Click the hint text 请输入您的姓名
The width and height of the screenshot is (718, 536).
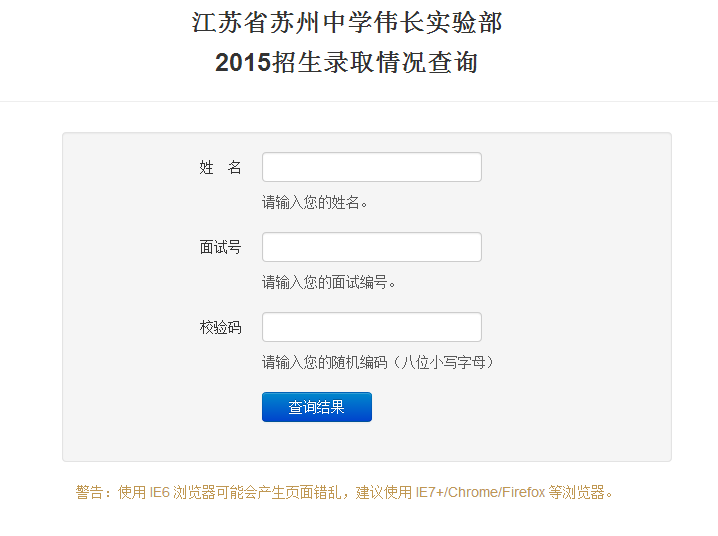pos(315,202)
